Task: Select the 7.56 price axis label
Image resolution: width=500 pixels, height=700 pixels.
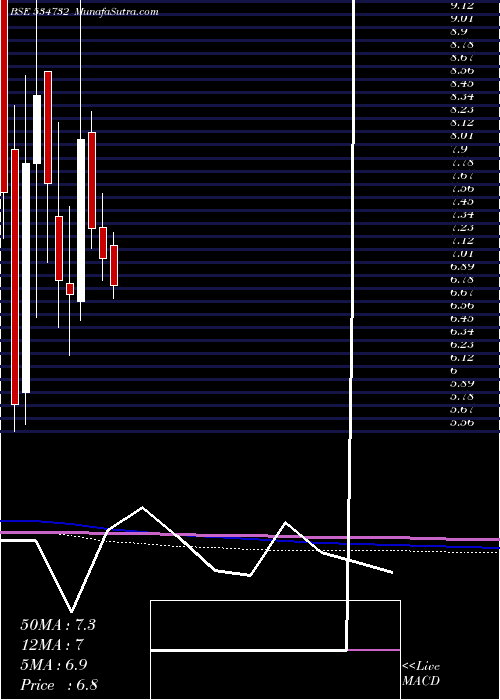Action: pos(462,188)
